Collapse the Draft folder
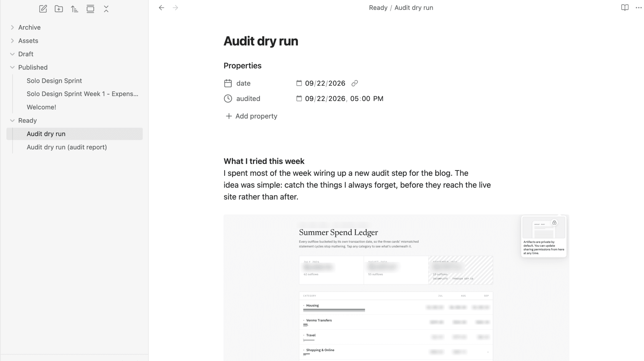The image size is (644, 361). click(x=12, y=54)
